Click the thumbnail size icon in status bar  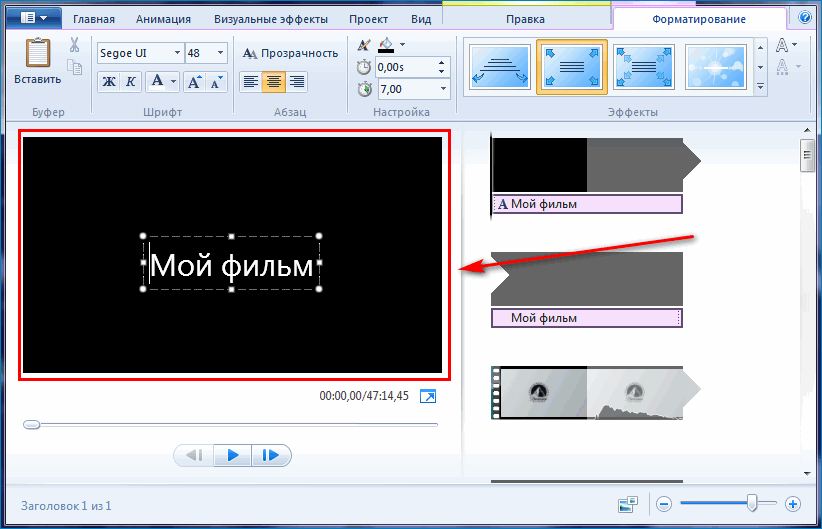point(628,505)
